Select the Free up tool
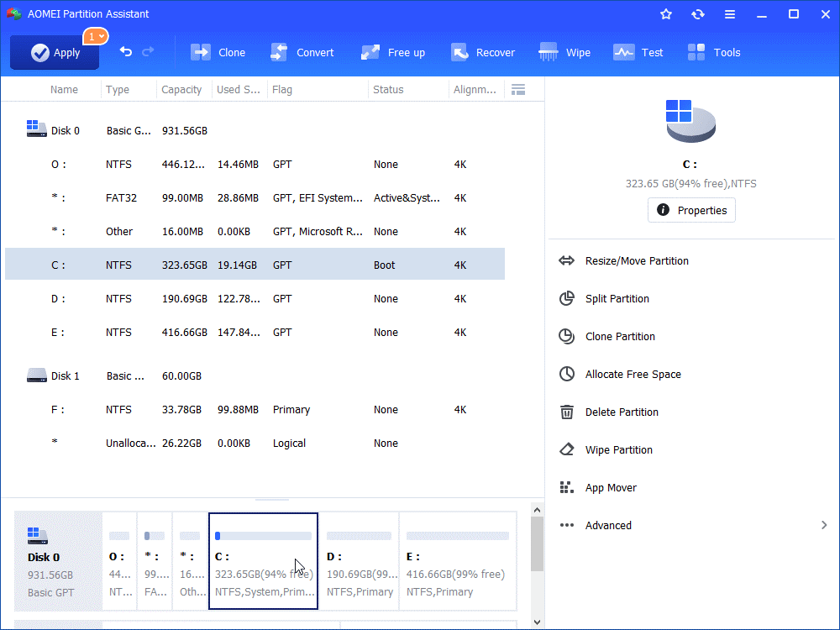The width and height of the screenshot is (840, 630). 370,52
